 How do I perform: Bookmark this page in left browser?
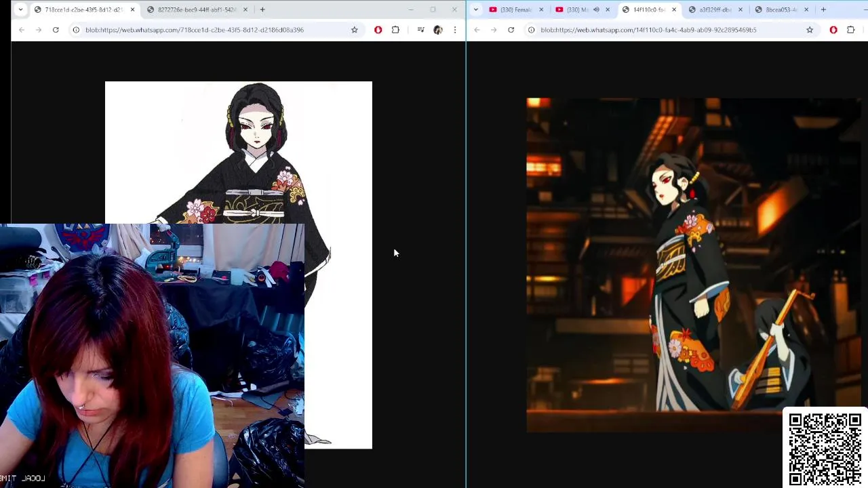pyautogui.click(x=354, y=30)
